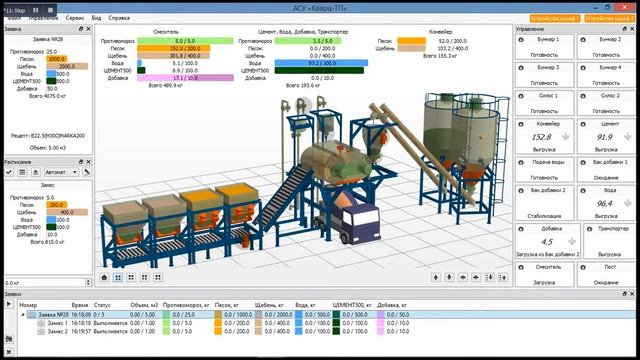The image size is (640, 360).
Task: Toggle the round indicator in Смеситель tile
Action: tap(521, 267)
